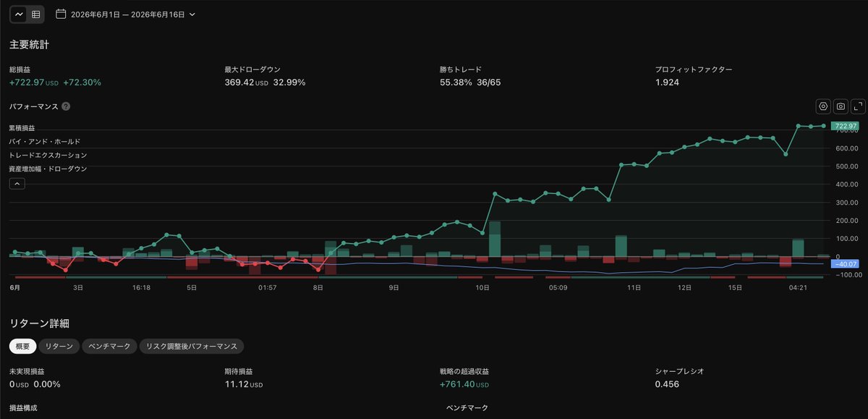
Task: Click the 722.97 price label on the axis
Action: [845, 127]
